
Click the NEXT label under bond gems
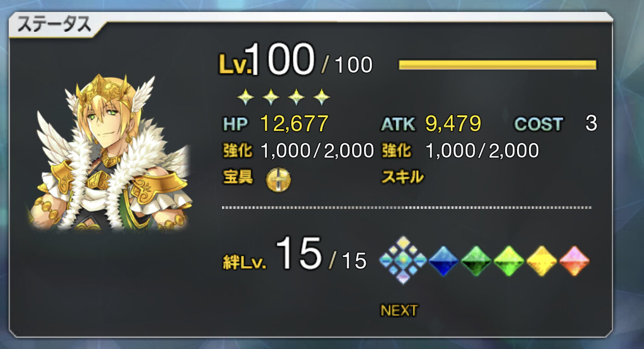[399, 310]
